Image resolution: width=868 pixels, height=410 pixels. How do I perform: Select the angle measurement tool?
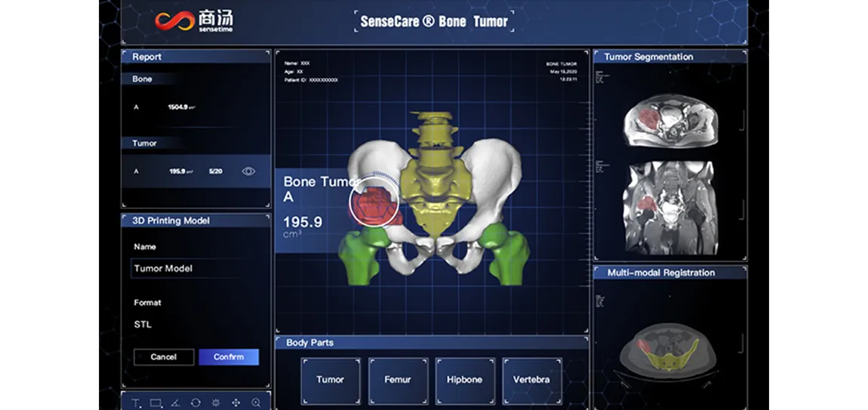(x=176, y=402)
